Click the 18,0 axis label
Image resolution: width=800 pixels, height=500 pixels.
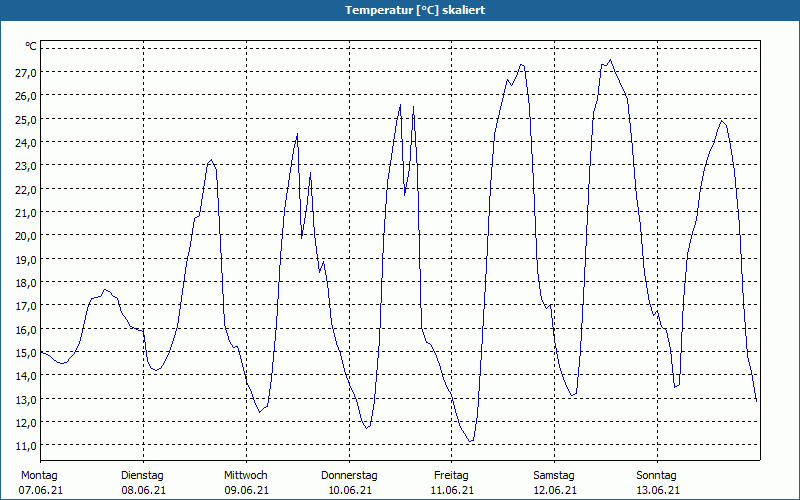(x=26, y=283)
